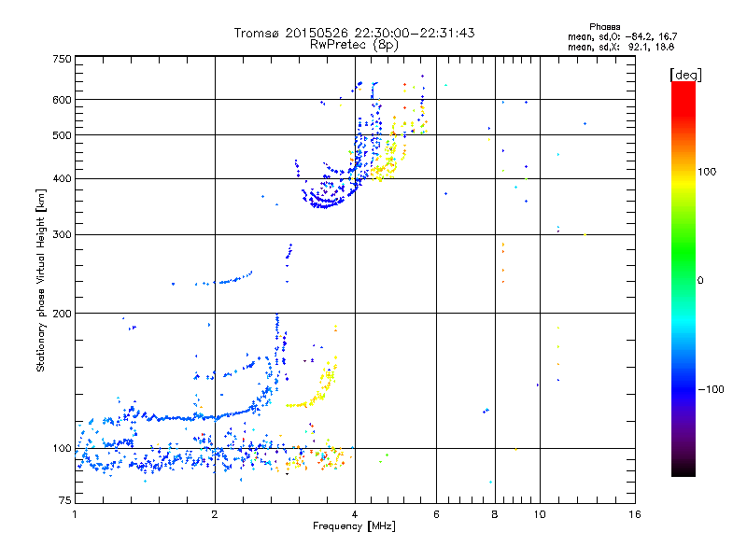Click the 'Frequency [MHz]' axis label
Image resolution: width=747 pixels, height=560 pixels.
point(354,526)
